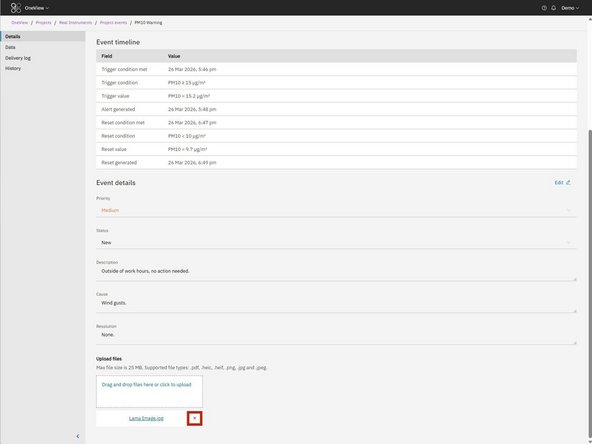Click the 'Field' column header
This screenshot has height=444, width=592.
106,56
